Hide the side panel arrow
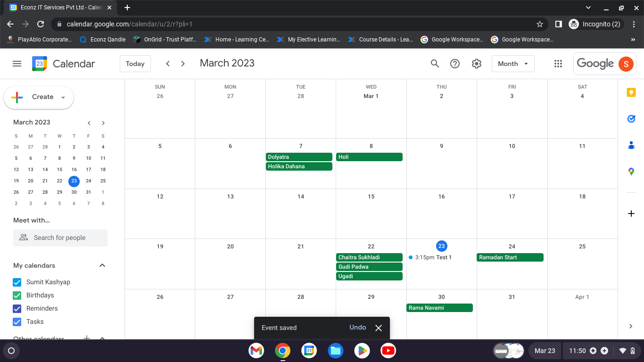 click(631, 326)
